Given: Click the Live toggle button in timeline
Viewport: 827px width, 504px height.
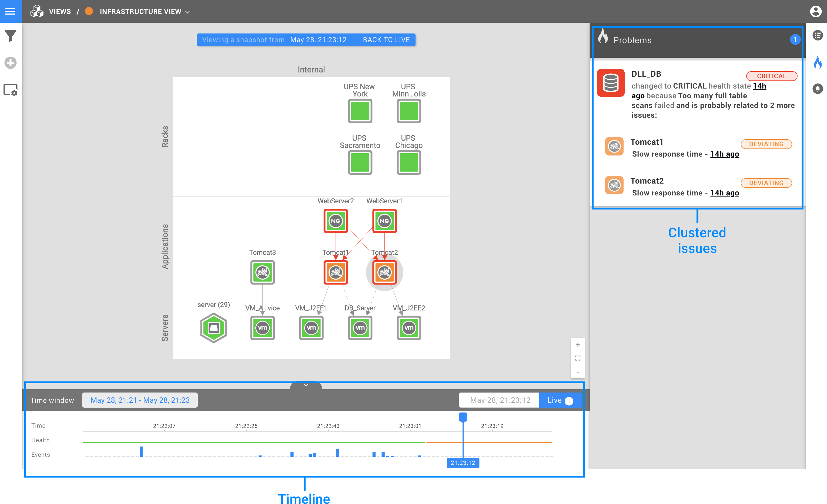Looking at the screenshot, I should [558, 400].
